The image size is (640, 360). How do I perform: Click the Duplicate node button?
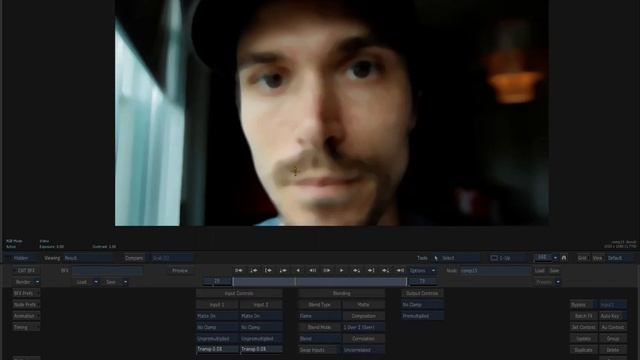583,350
